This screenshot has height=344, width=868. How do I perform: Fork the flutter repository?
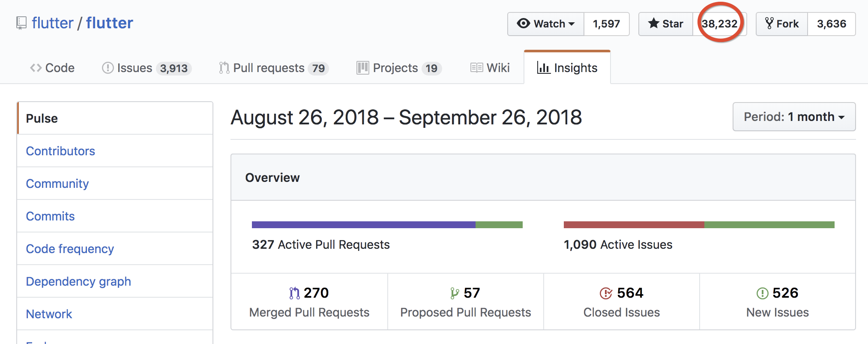[782, 24]
